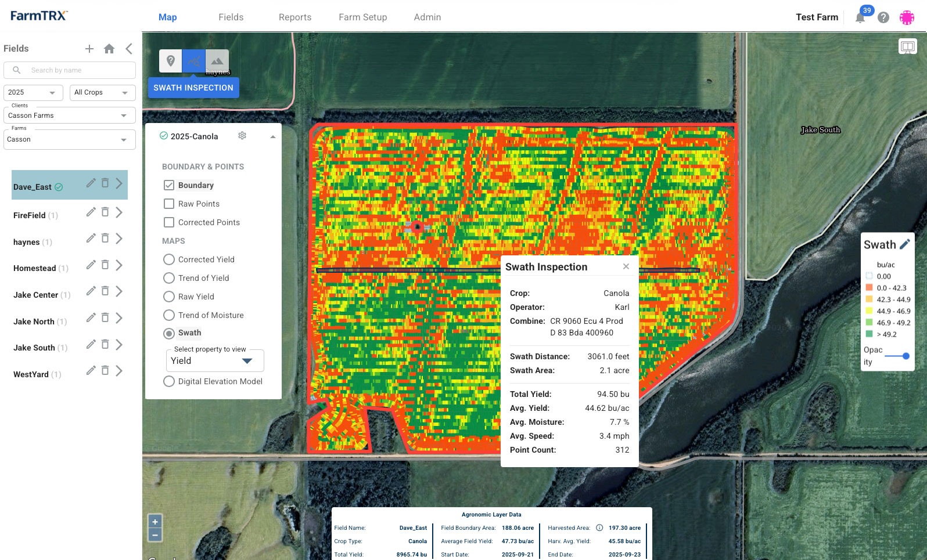The width and height of the screenshot is (927, 560).
Task: Select Raw Yield map
Action: [x=169, y=297]
